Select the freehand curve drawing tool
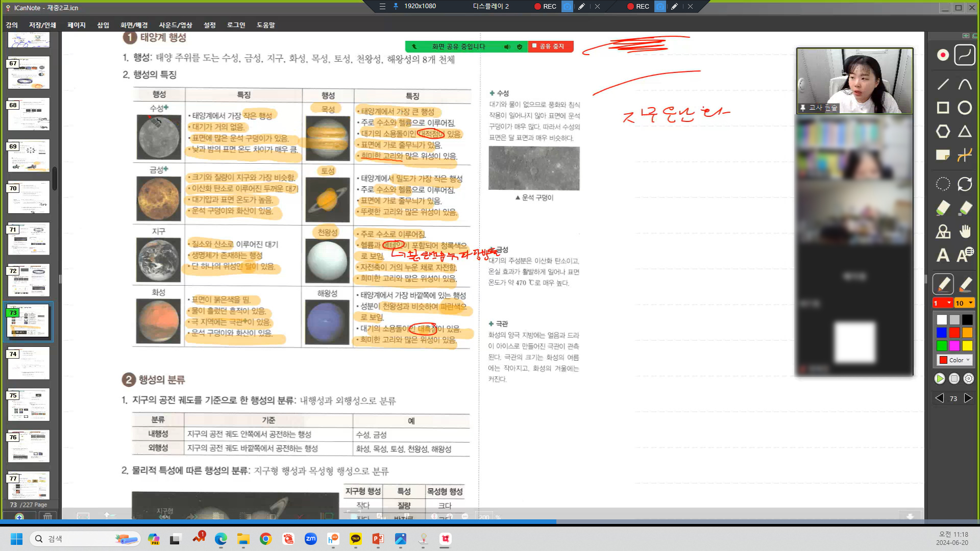 [965, 55]
